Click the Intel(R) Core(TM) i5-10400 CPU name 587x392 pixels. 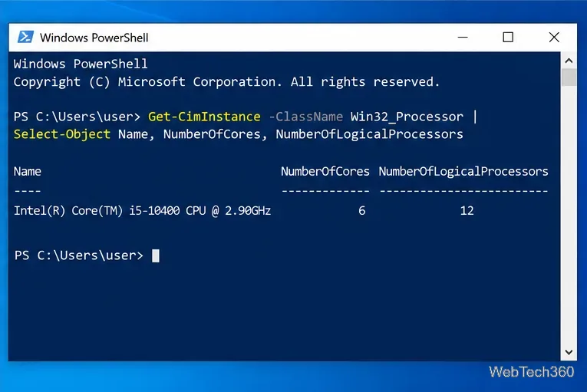coord(142,211)
